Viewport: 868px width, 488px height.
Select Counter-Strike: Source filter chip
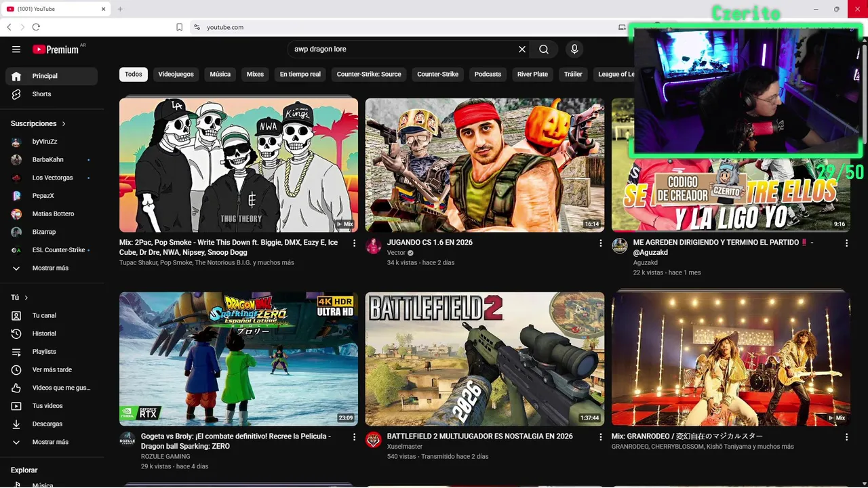pyautogui.click(x=369, y=75)
